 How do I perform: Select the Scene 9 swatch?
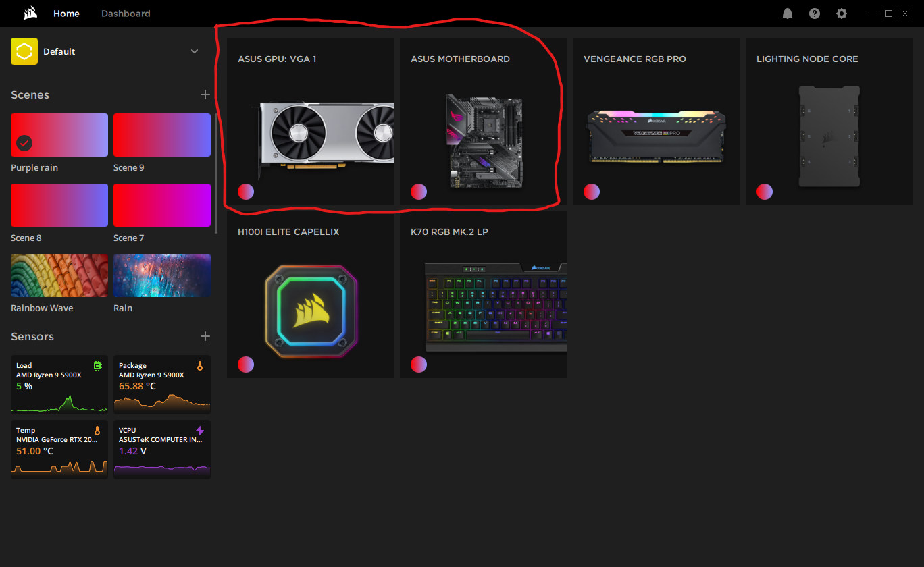(162, 135)
